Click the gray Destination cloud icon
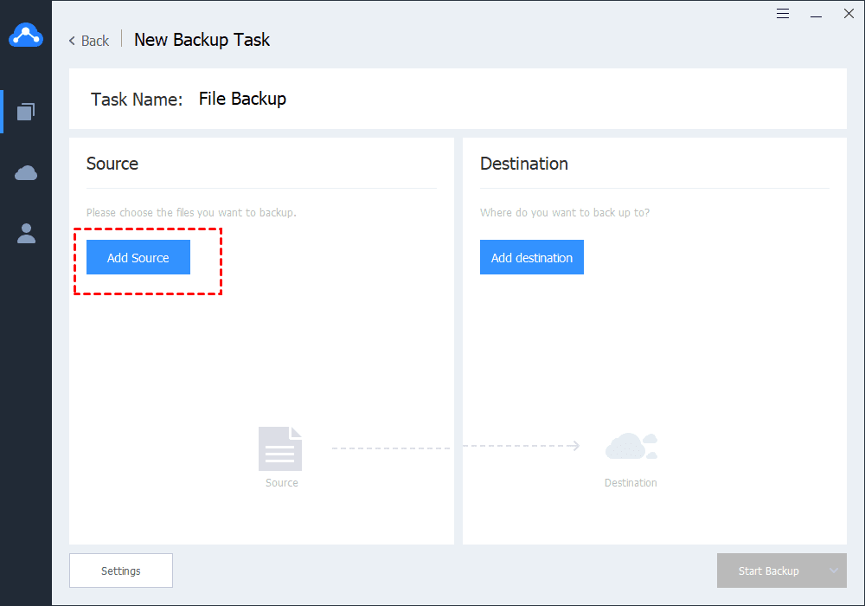Viewport: 866px width, 606px height. (631, 446)
